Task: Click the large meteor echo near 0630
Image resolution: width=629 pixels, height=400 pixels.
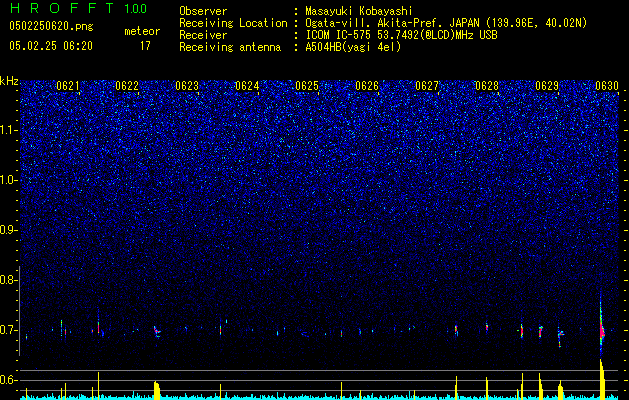Action: [602, 330]
